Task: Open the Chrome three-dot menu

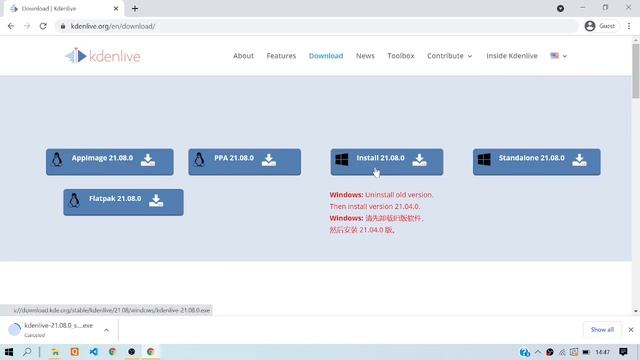Action: [629, 26]
